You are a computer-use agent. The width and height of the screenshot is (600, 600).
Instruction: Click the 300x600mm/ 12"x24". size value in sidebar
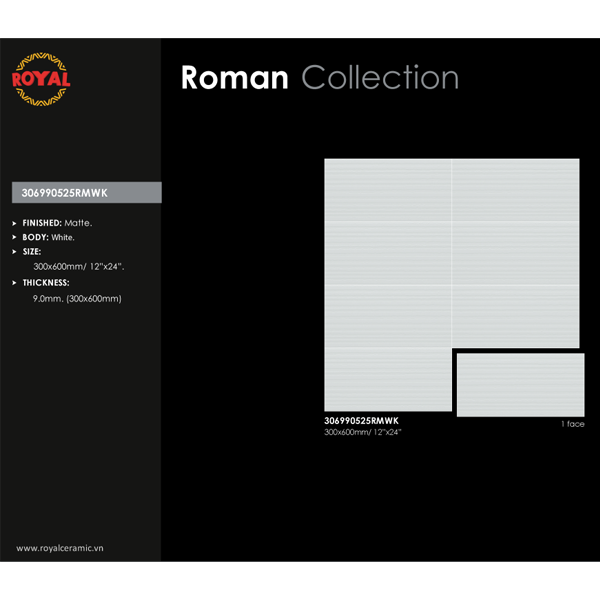click(78, 266)
